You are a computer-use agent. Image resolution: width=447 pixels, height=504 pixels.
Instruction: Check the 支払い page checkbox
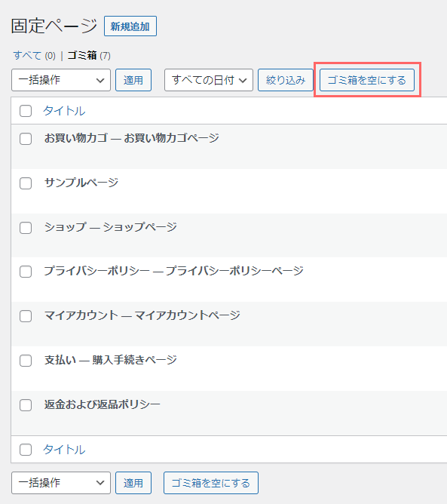click(x=26, y=361)
